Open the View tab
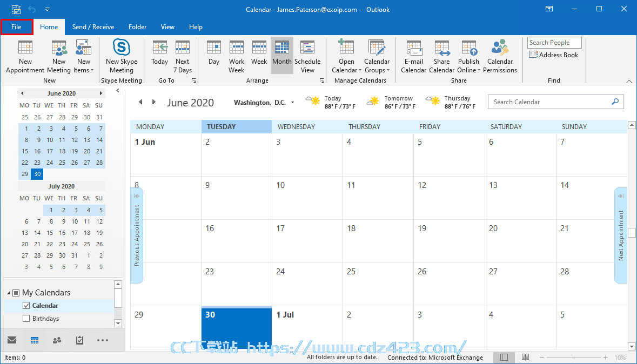This screenshot has height=364, width=637. pyautogui.click(x=167, y=27)
